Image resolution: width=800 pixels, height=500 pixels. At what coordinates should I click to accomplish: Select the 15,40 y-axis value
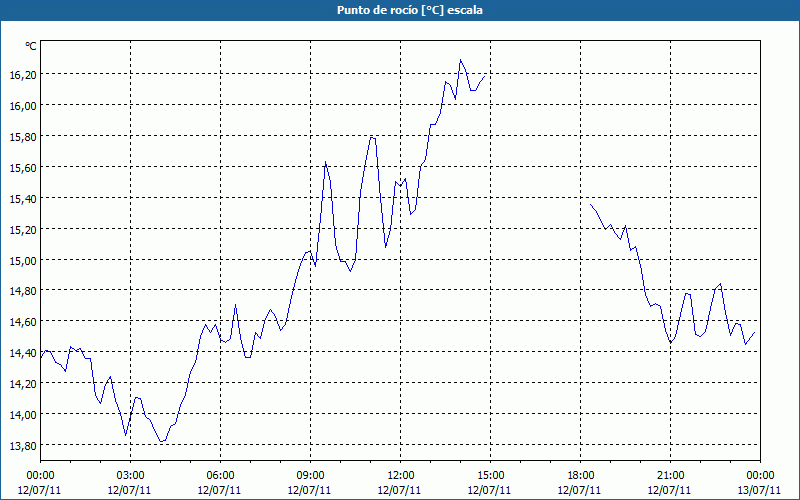[x=23, y=198]
